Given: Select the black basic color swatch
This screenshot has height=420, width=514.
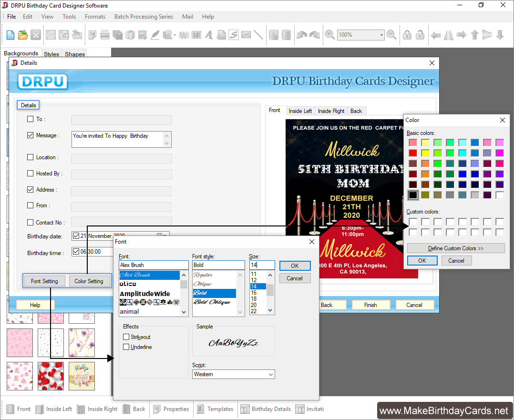Looking at the screenshot, I should click(413, 195).
